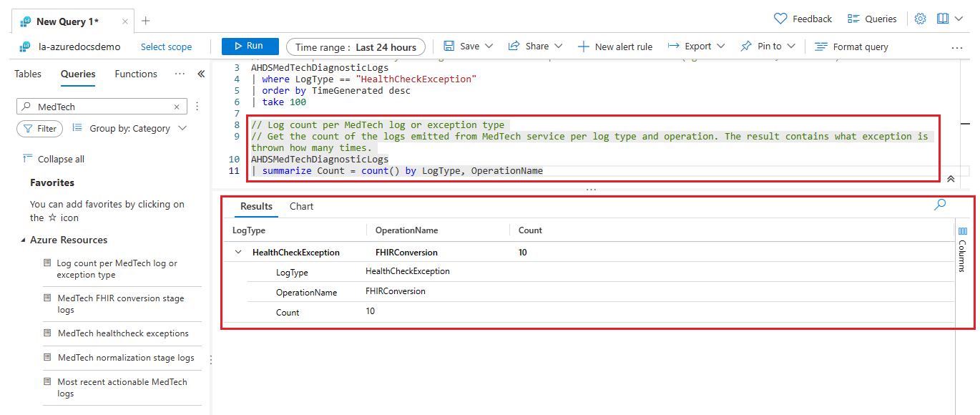Viewport: 980px width, 415px height.
Task: Click the workspace la-azuredocsdemo name
Action: tap(79, 47)
